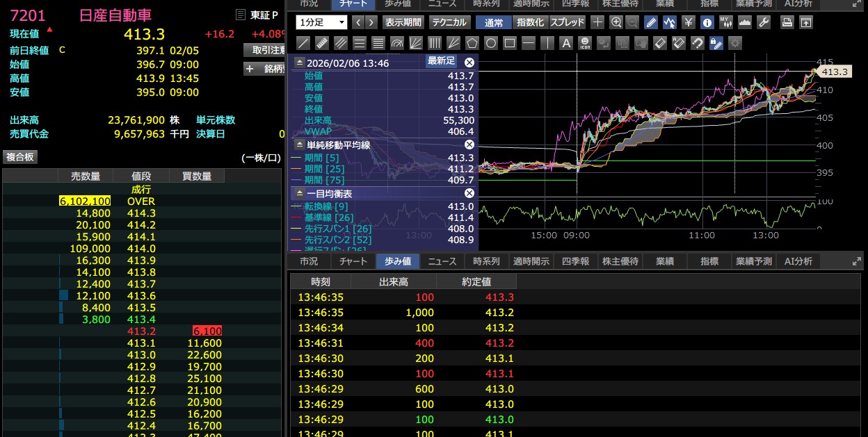Viewport: 868px width, 437px height.
Task: Click the zoom out magnifier icon
Action: pos(632,22)
